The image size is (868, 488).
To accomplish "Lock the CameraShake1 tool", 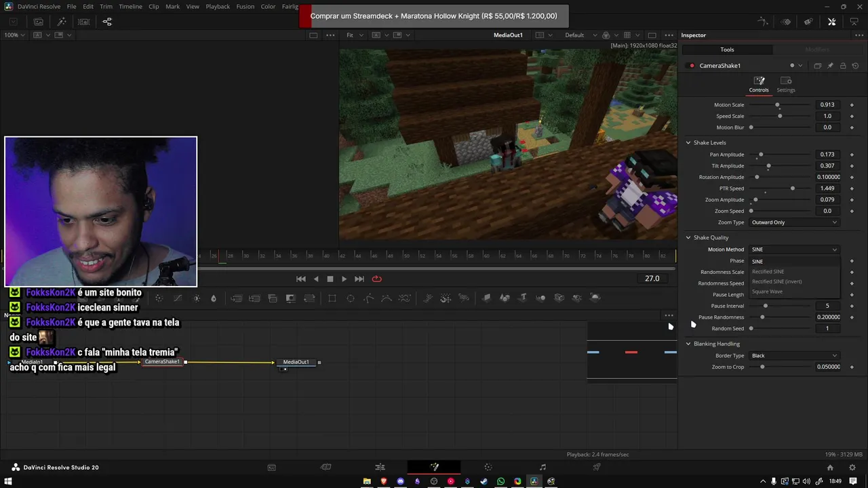I will pos(843,66).
